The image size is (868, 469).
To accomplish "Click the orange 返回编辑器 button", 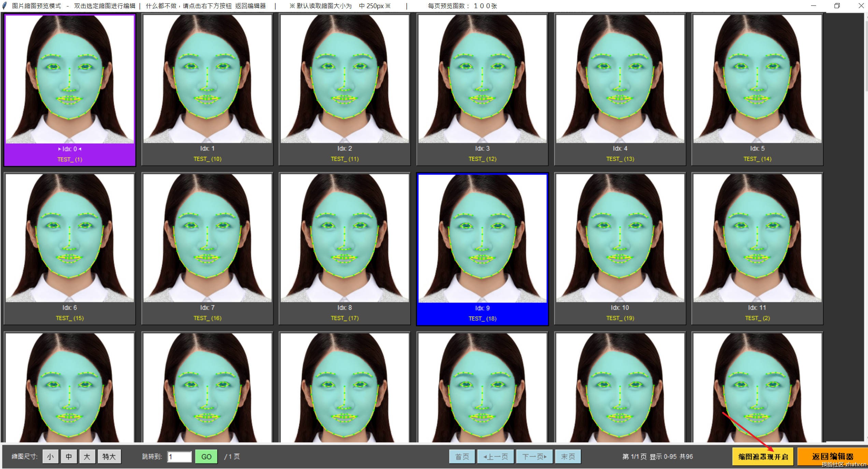I will 832,457.
